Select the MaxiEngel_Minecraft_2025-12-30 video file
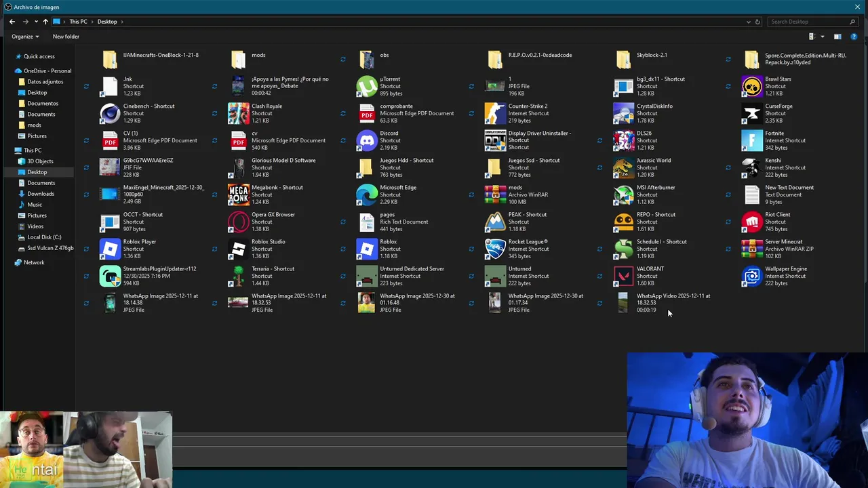 [x=110, y=195]
